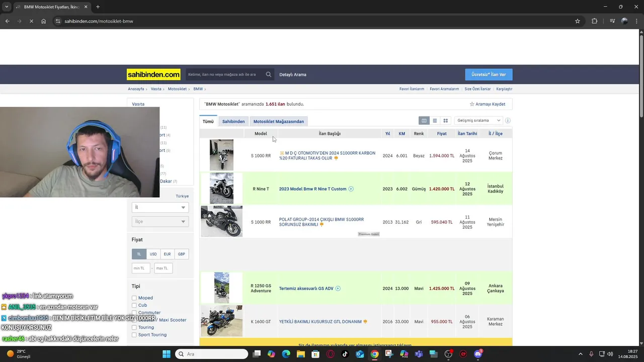Sort listings by Yıl column header
Screen dimensions: 644x362
(x=387, y=134)
